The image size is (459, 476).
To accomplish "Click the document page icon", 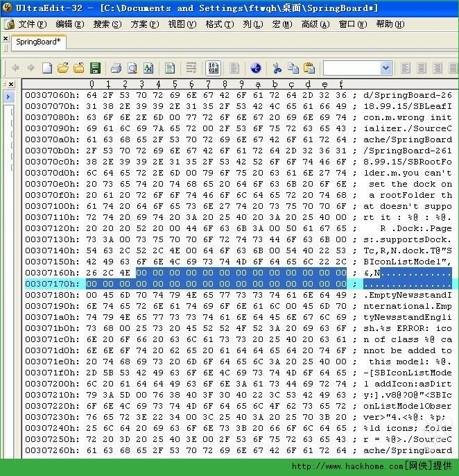I will pos(170,68).
